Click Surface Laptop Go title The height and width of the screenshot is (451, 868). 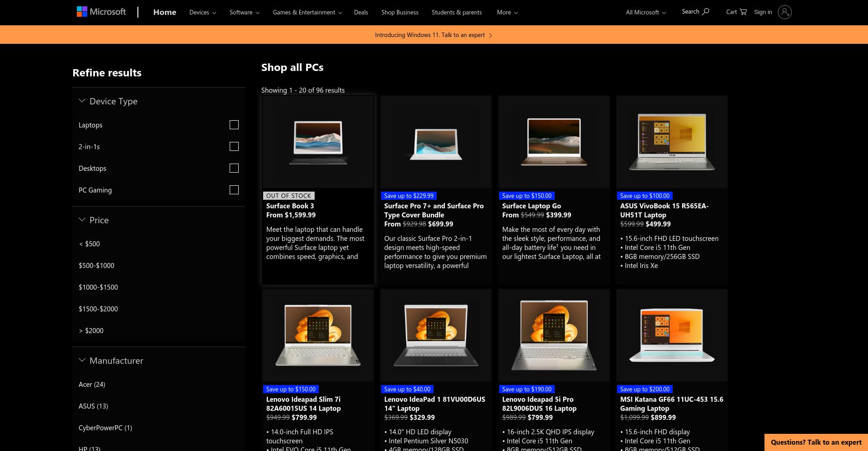coord(532,206)
